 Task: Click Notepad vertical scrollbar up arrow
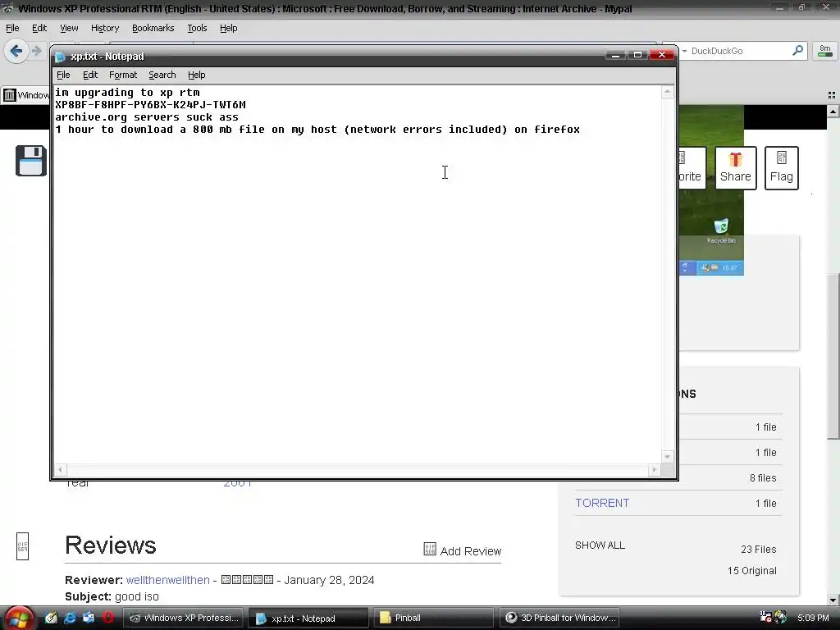pos(668,92)
